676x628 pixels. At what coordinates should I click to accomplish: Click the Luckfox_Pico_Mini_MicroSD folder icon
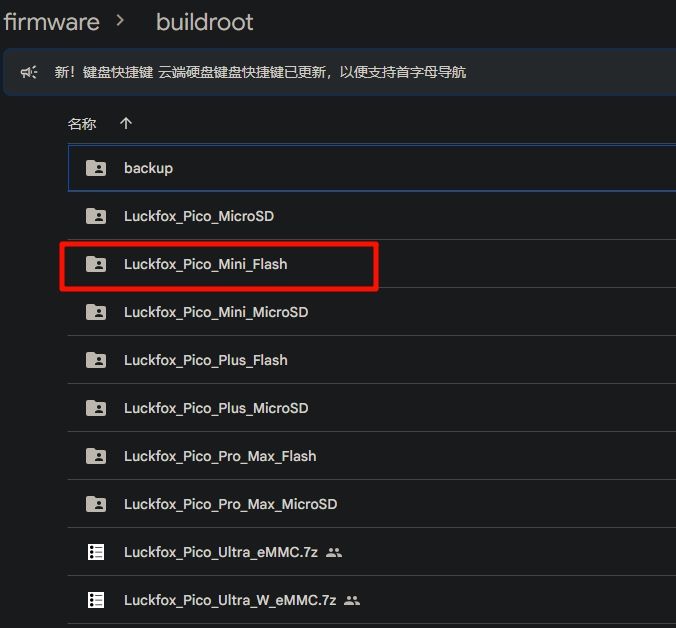pos(96,312)
